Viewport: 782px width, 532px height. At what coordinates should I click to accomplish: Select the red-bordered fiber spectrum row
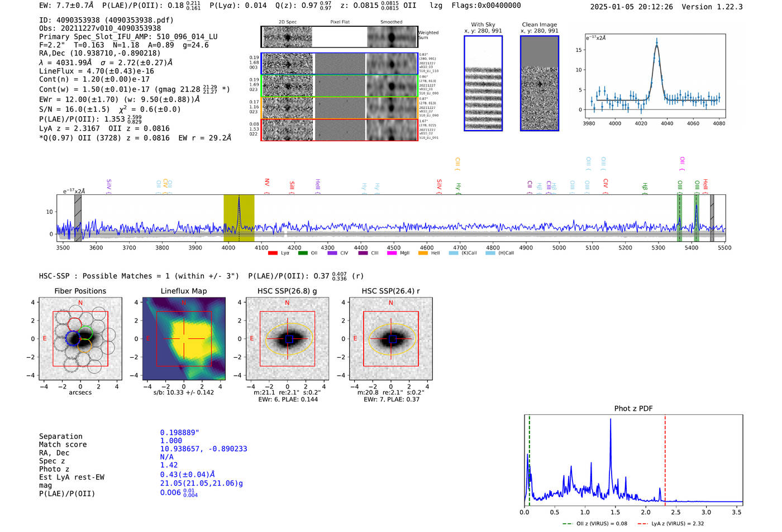[x=339, y=130]
